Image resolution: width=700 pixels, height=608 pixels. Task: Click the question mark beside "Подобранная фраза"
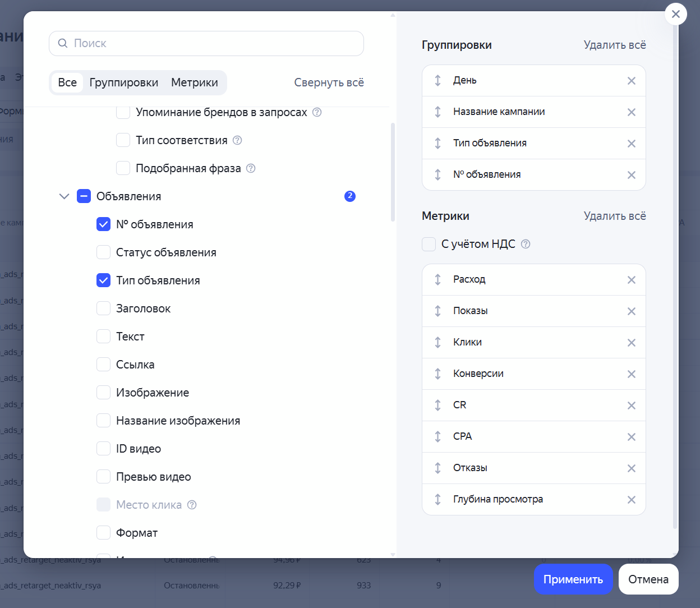point(251,168)
